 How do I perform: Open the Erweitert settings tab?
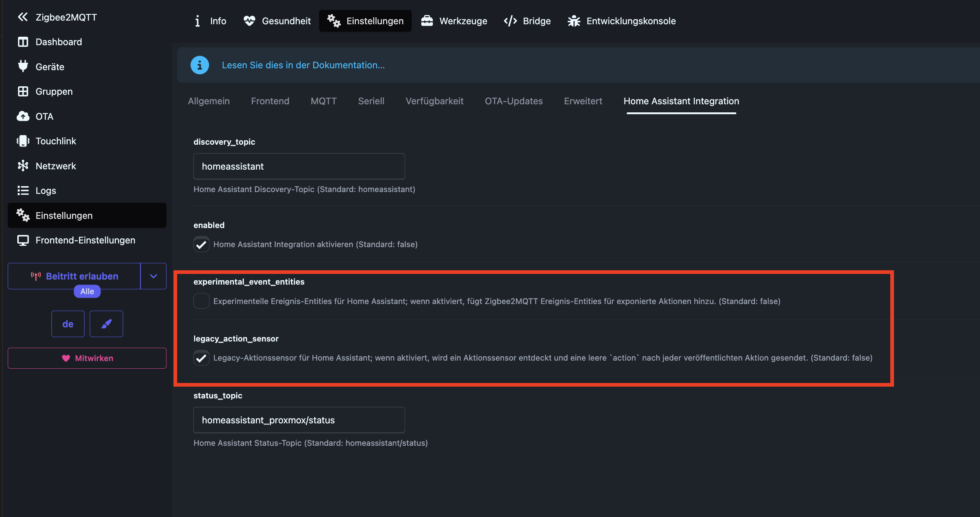583,101
